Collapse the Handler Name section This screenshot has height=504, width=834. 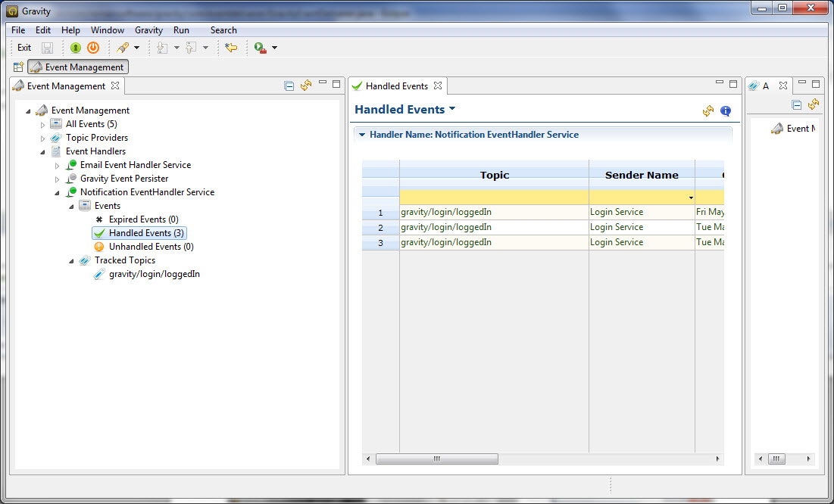click(x=362, y=135)
